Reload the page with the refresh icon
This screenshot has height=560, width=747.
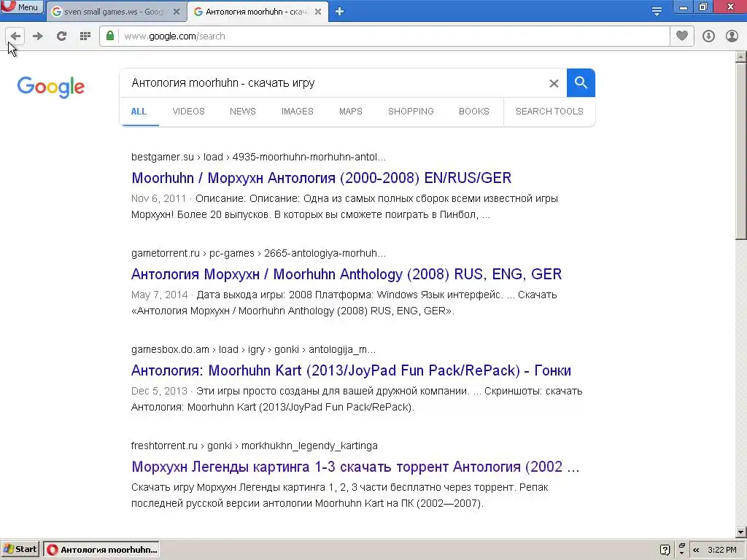(x=61, y=36)
